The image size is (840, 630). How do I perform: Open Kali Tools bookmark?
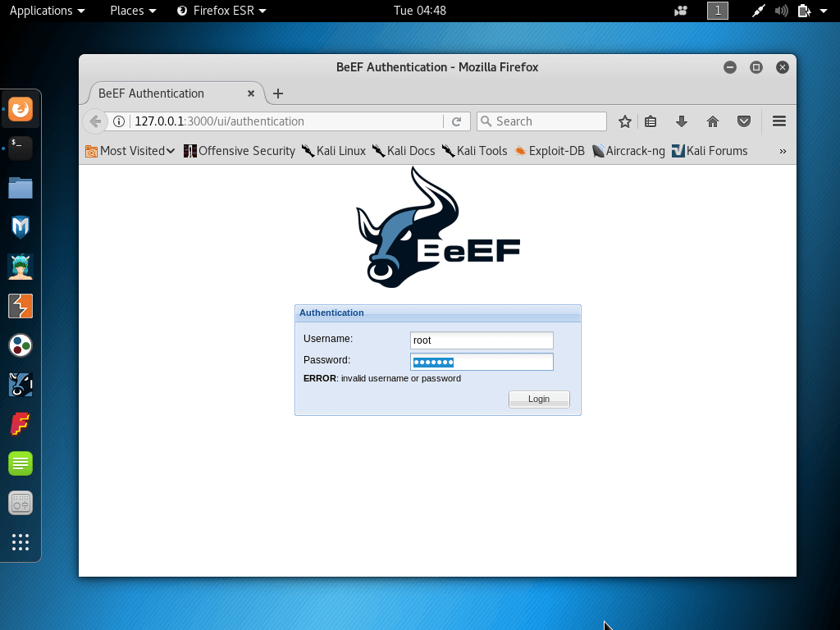point(474,151)
